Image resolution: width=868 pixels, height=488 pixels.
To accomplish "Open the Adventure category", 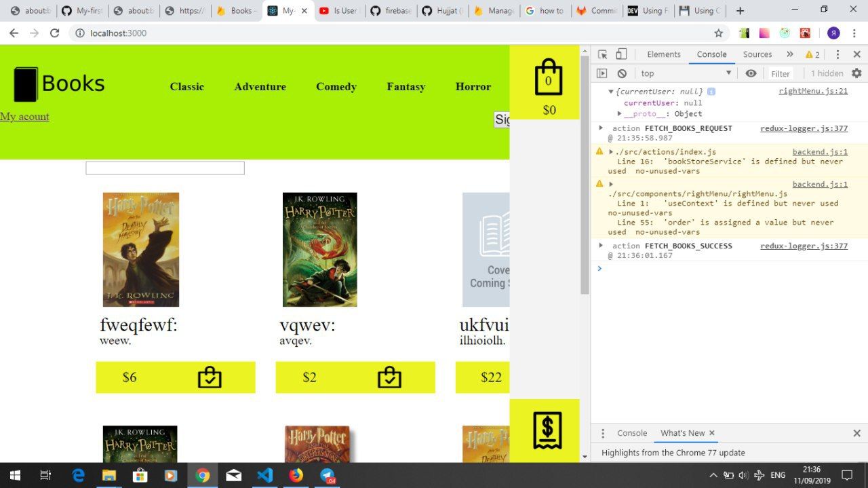I will tap(260, 87).
